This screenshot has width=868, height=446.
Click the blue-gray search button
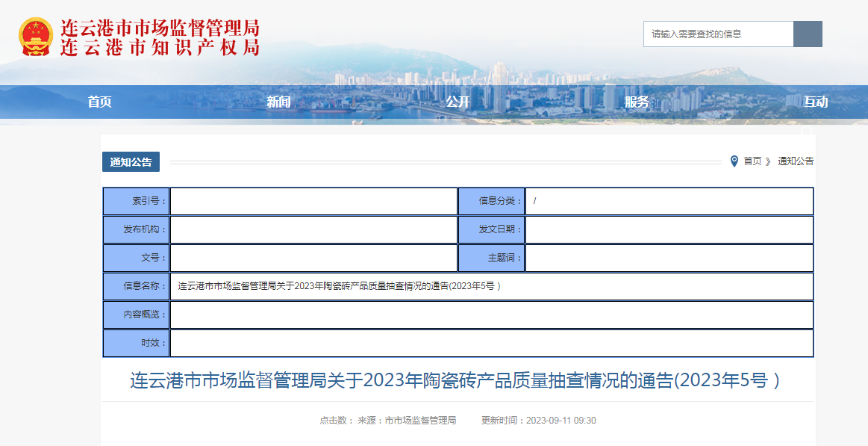click(x=808, y=34)
